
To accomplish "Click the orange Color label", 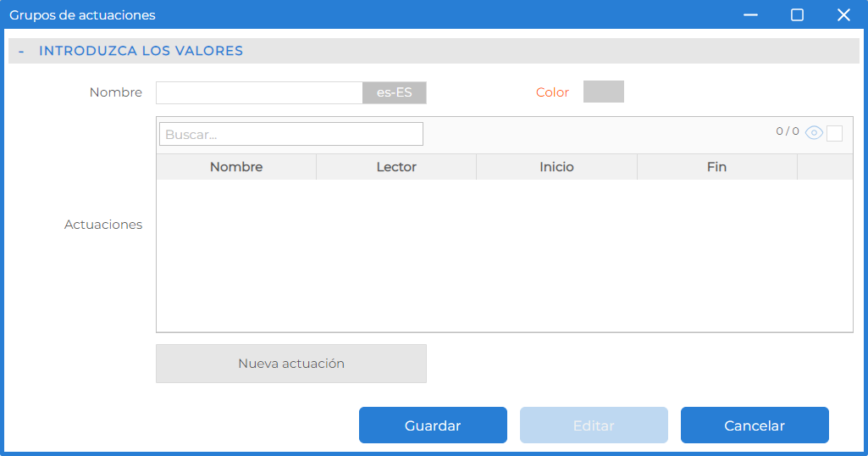I will click(552, 92).
